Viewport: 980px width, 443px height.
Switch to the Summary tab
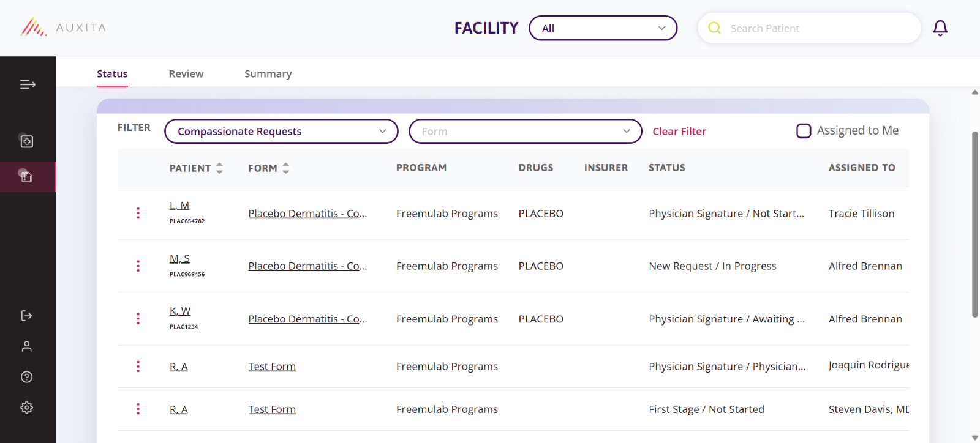[x=268, y=74]
